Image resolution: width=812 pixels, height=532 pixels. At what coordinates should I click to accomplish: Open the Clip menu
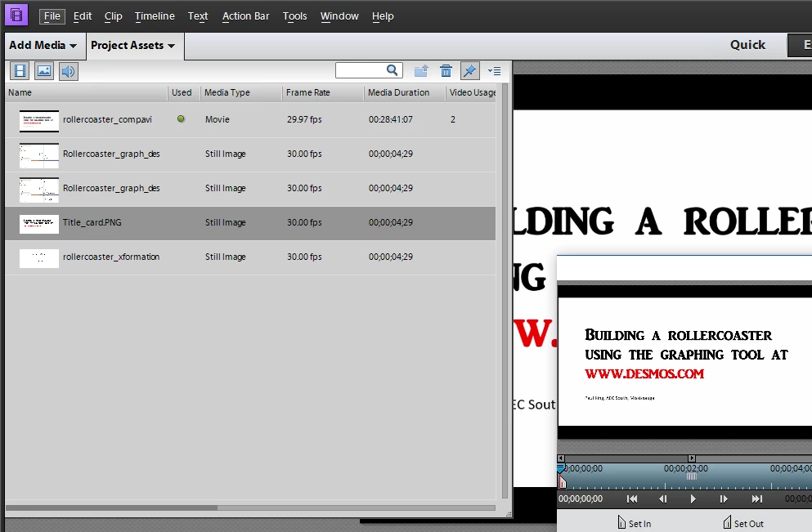(x=113, y=16)
